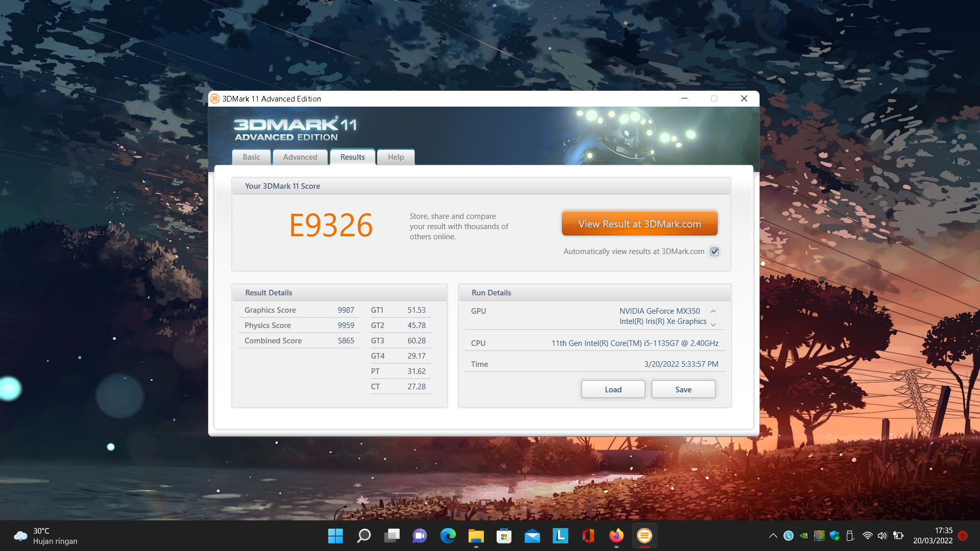Open the Windows Start menu
Viewport: 980px width, 551px height.
coord(335,536)
